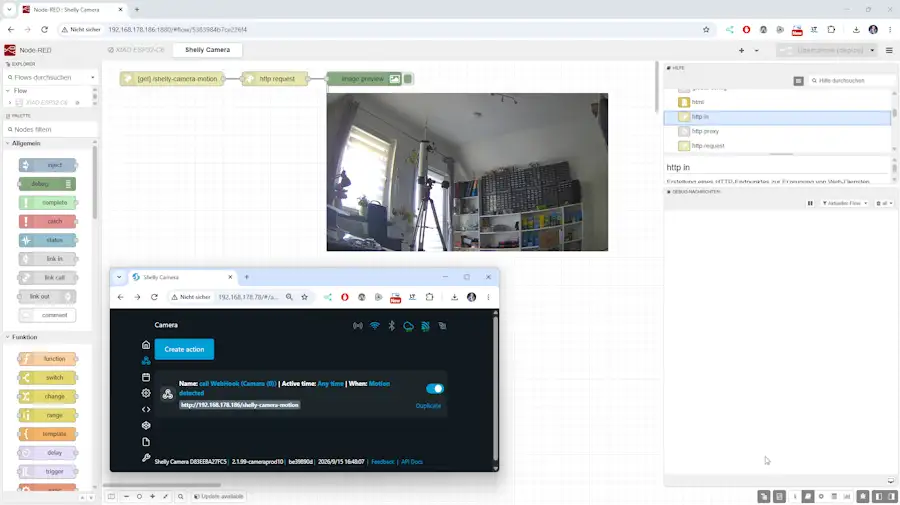This screenshot has height=505, width=900.
Task: Bookmark Node-RED page with star
Action: pyautogui.click(x=706, y=30)
